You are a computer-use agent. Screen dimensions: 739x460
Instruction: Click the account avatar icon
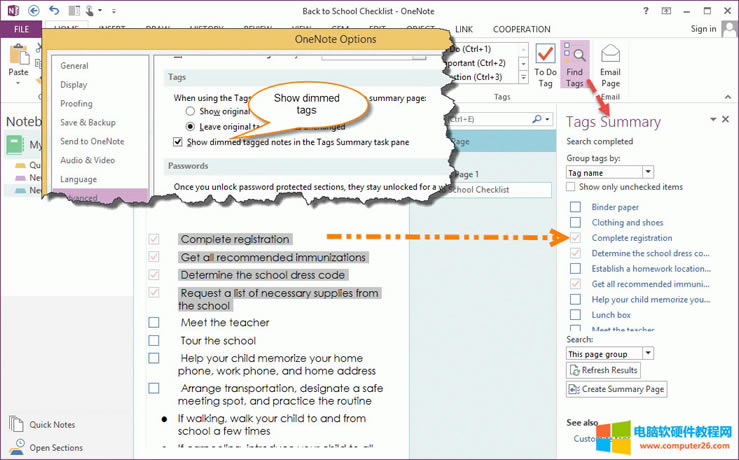[x=729, y=29]
